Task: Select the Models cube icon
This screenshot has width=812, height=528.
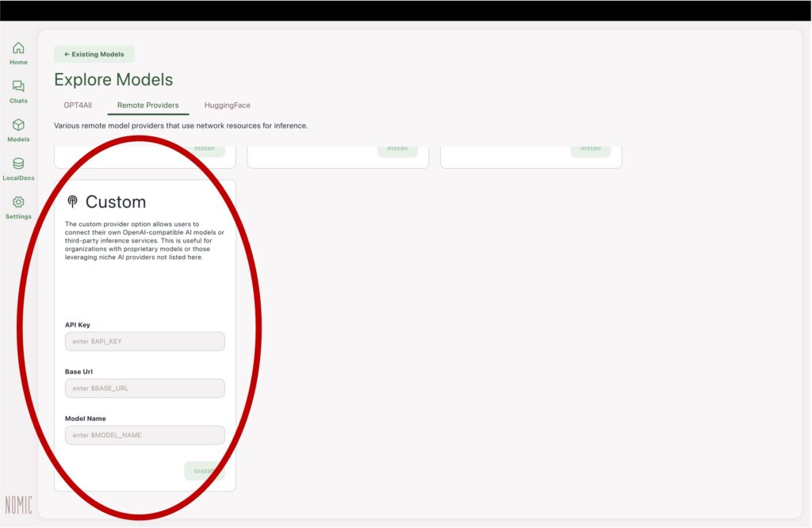Action: click(18, 125)
